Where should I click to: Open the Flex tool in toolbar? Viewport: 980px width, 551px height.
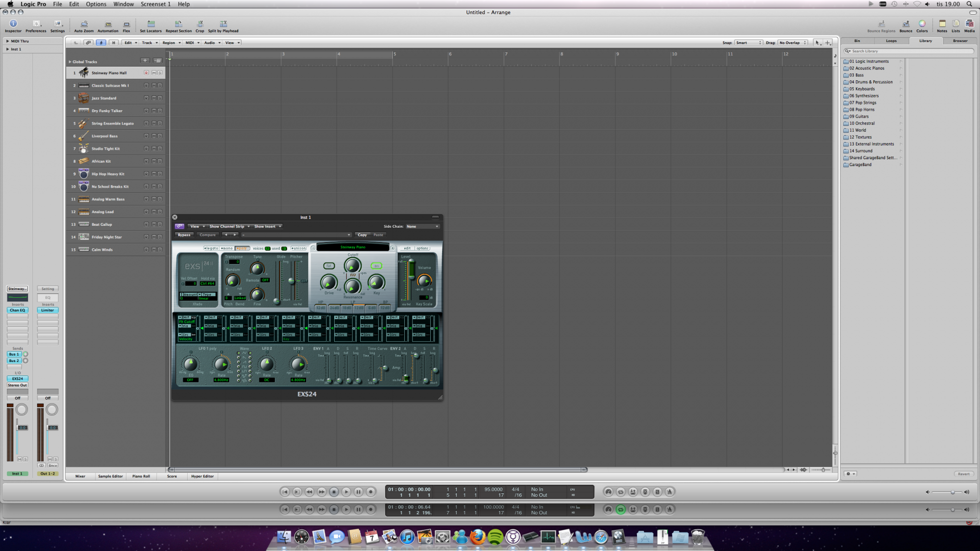pyautogui.click(x=126, y=24)
